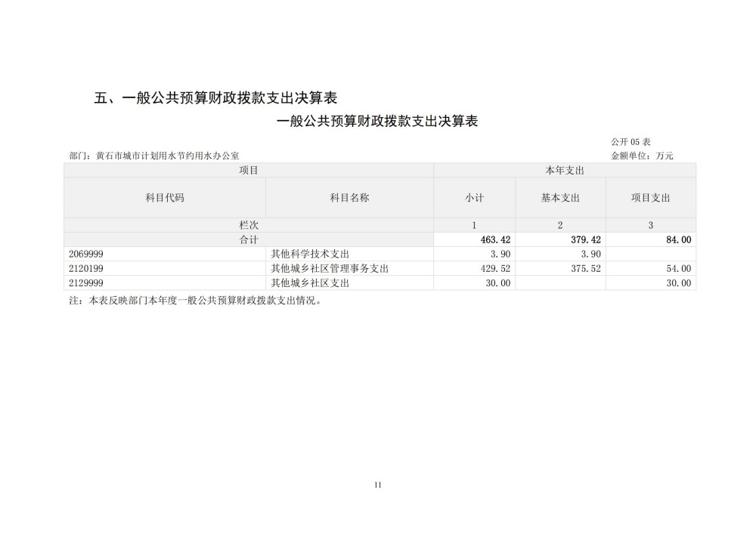
Task: Select the department name line 部门：黄石市城市计划用水节约用水办公室
Action: click(x=154, y=156)
